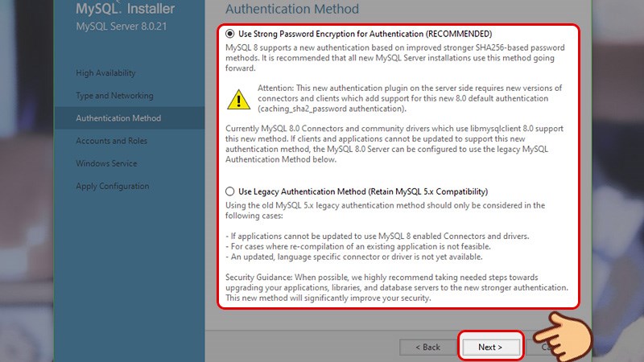Go to Apply Configuration step

coord(112,186)
